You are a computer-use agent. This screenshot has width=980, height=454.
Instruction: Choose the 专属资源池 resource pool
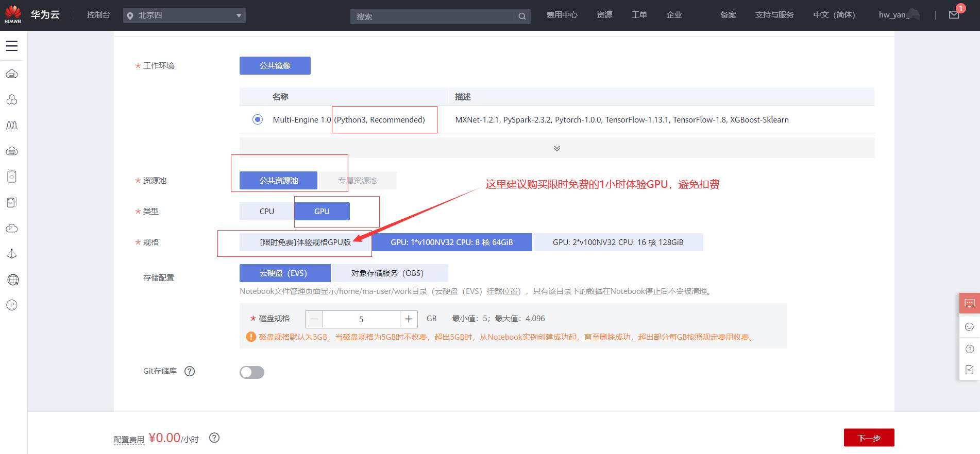click(x=358, y=181)
